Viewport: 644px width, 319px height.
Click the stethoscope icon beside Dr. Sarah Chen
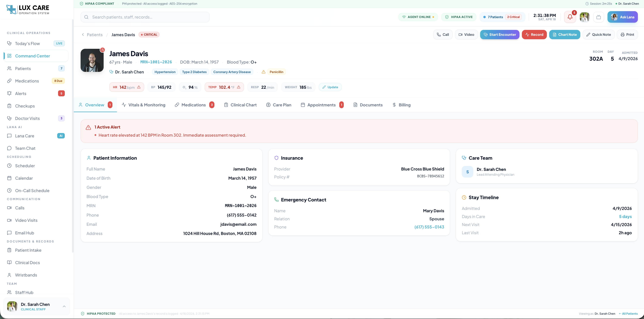[x=111, y=72]
